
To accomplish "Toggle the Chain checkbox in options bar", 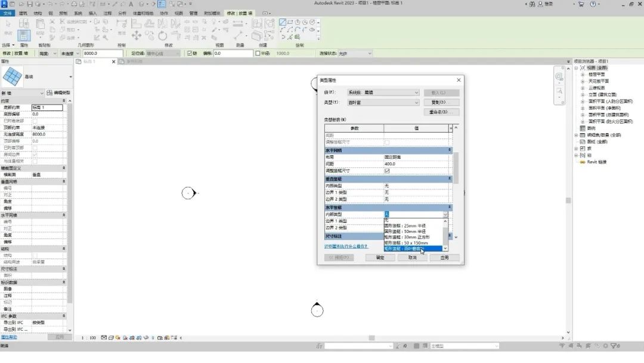I will [x=190, y=54].
